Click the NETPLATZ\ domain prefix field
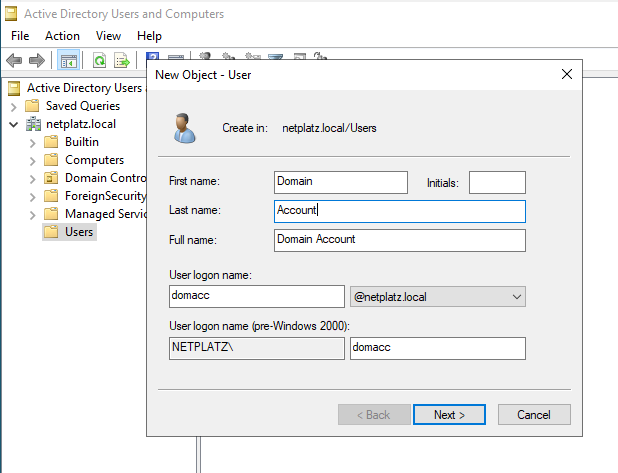 click(257, 348)
